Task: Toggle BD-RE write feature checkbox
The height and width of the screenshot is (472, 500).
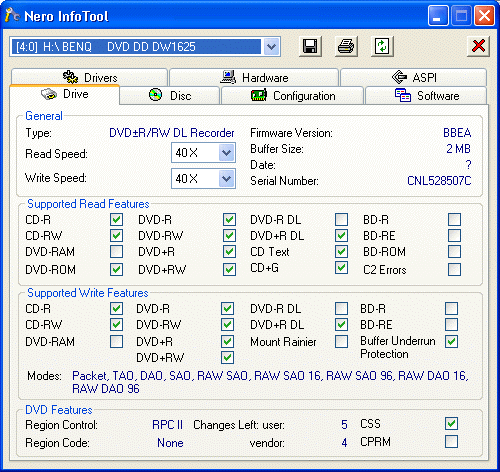Action: point(451,325)
